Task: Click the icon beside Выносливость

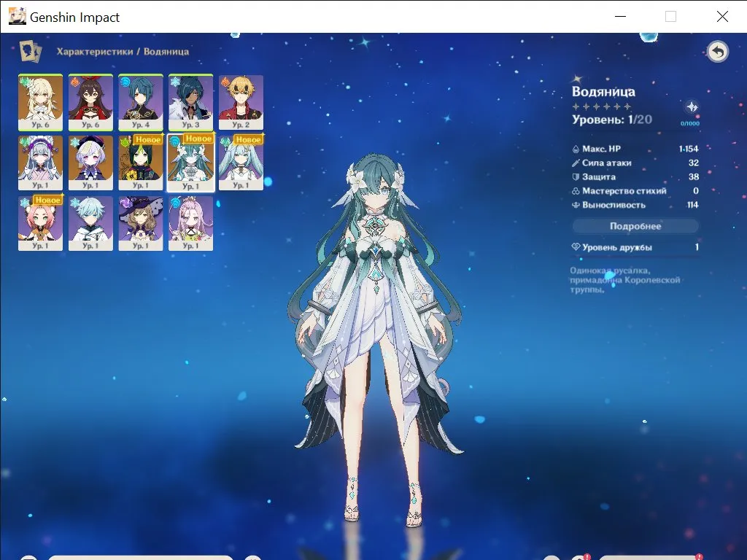Action: coord(576,205)
